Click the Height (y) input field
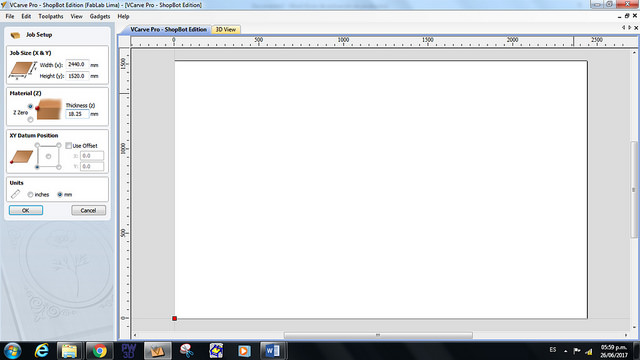The width and height of the screenshot is (640, 360). [77, 76]
